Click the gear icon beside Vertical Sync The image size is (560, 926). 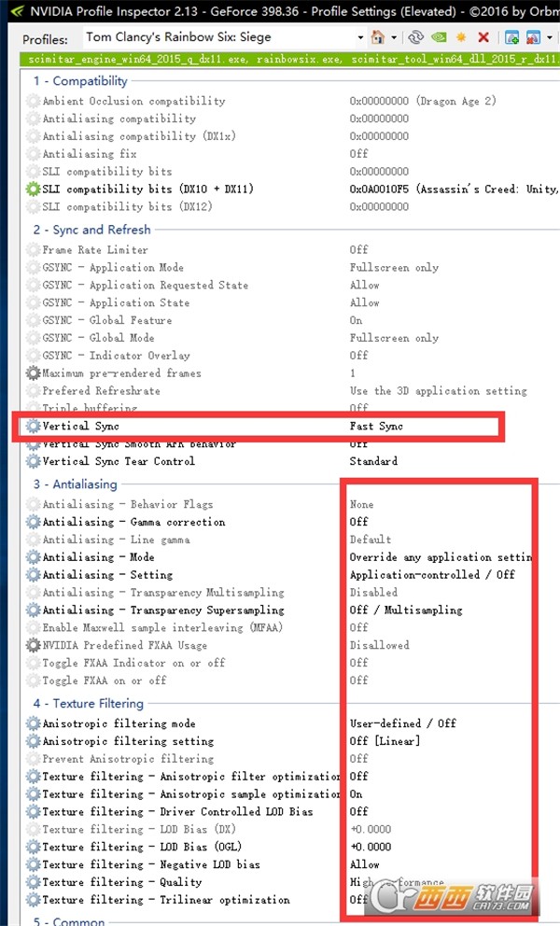(x=33, y=426)
